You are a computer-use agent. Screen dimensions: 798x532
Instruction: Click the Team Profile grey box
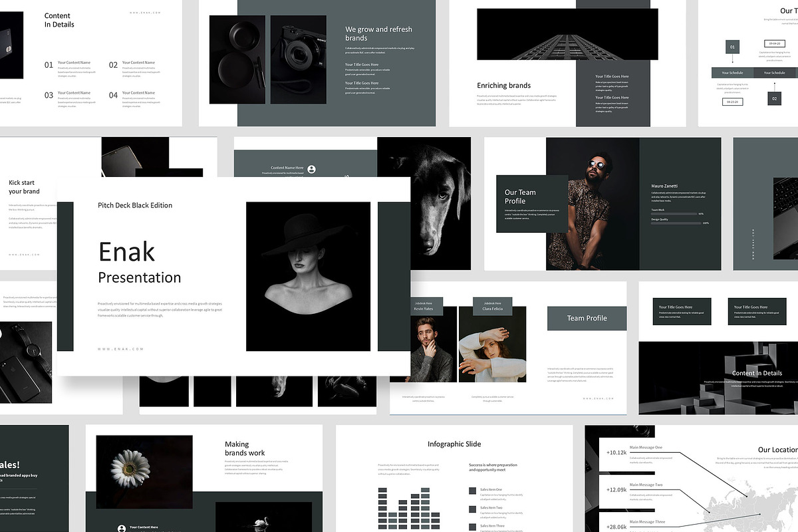(x=587, y=318)
